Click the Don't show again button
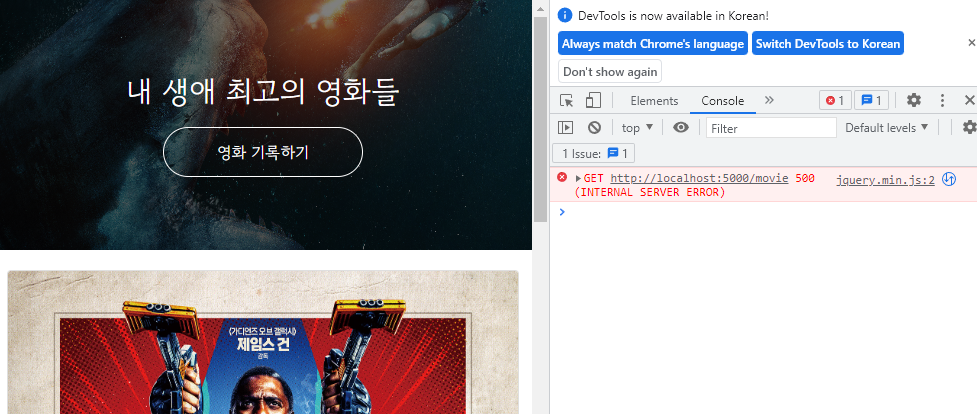The height and width of the screenshot is (414, 977). click(x=610, y=71)
